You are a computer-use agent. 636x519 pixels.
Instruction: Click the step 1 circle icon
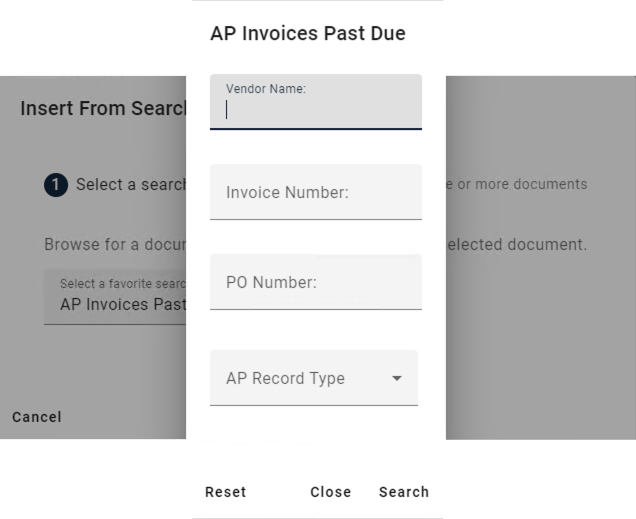pyautogui.click(x=56, y=185)
